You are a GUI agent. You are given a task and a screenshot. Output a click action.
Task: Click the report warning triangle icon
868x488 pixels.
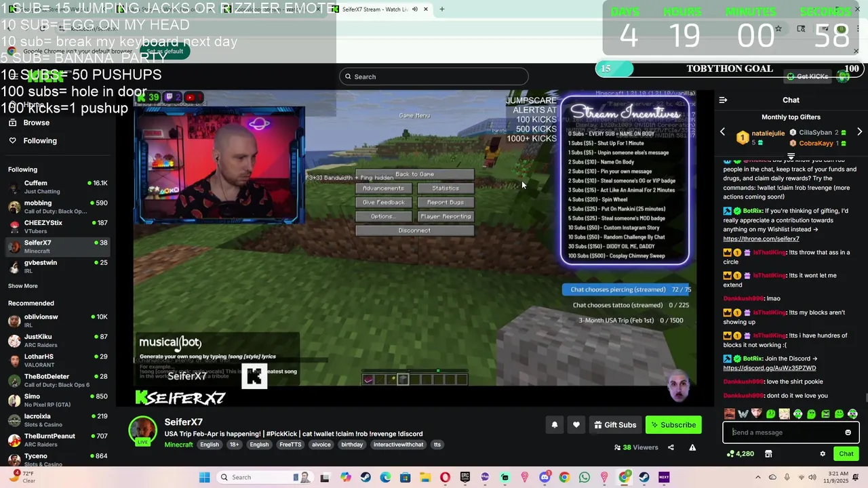[692, 447]
